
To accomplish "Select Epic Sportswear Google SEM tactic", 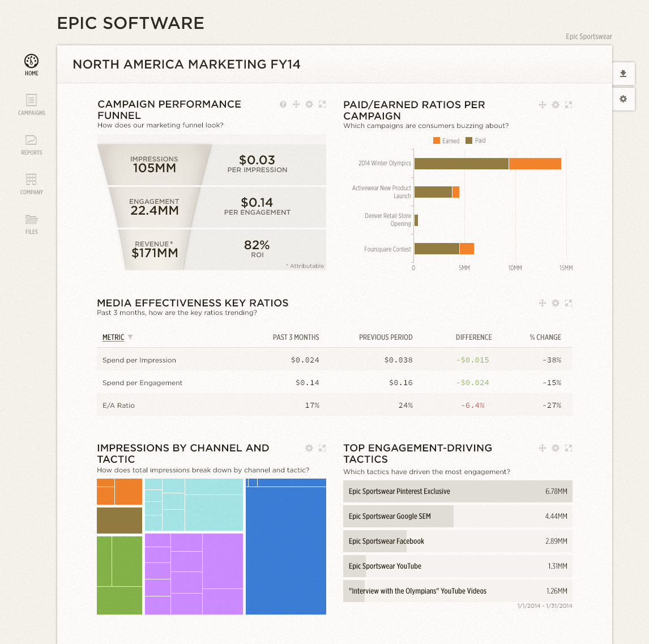I will pyautogui.click(x=458, y=516).
